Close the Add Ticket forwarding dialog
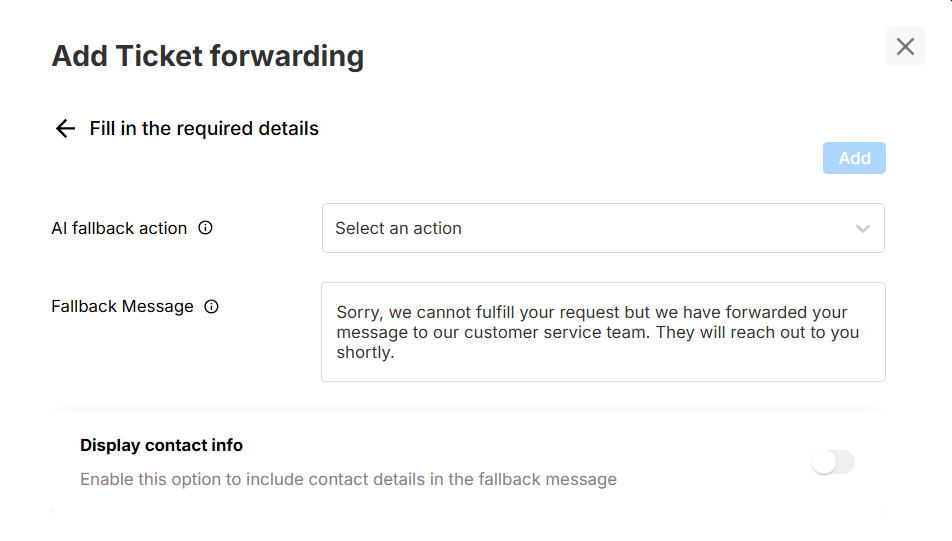Image resolution: width=952 pixels, height=541 pixels. click(x=905, y=47)
